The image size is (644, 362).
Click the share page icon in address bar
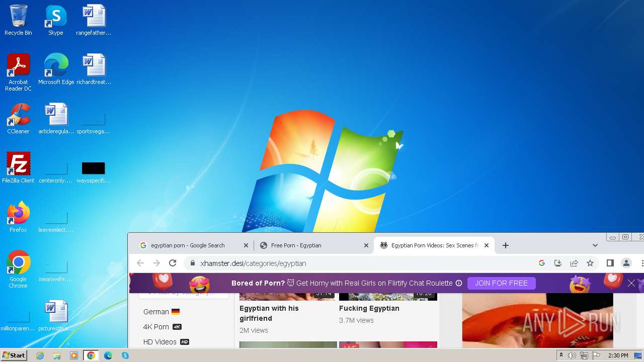(574, 263)
